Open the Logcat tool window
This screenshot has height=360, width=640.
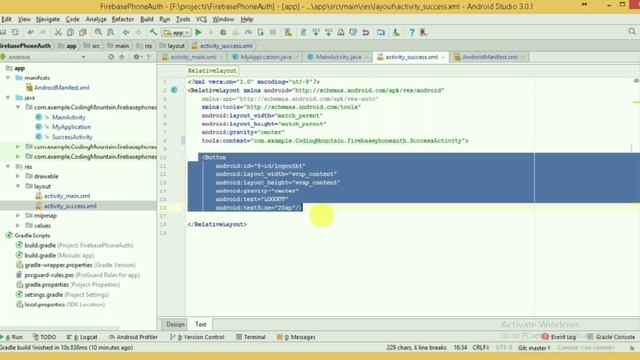(82, 337)
